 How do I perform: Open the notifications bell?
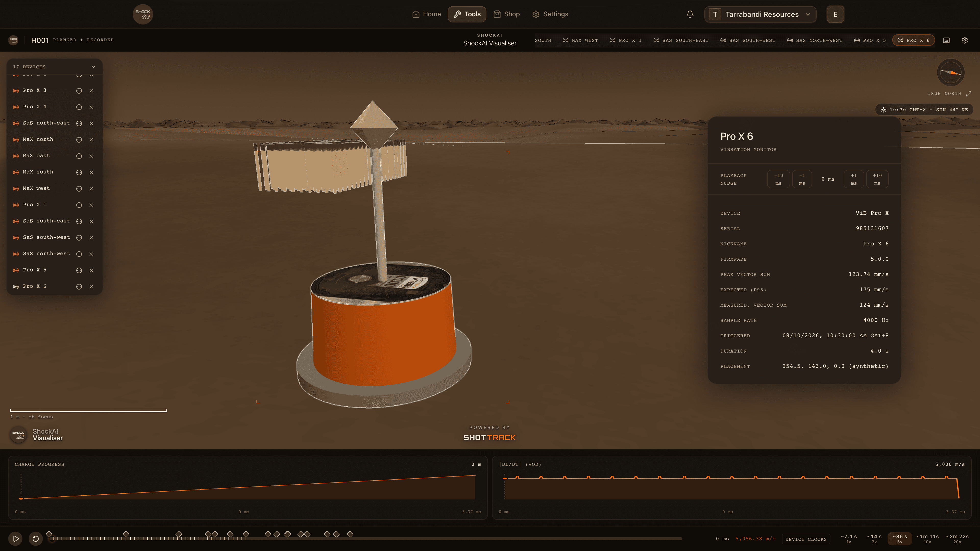coord(690,14)
